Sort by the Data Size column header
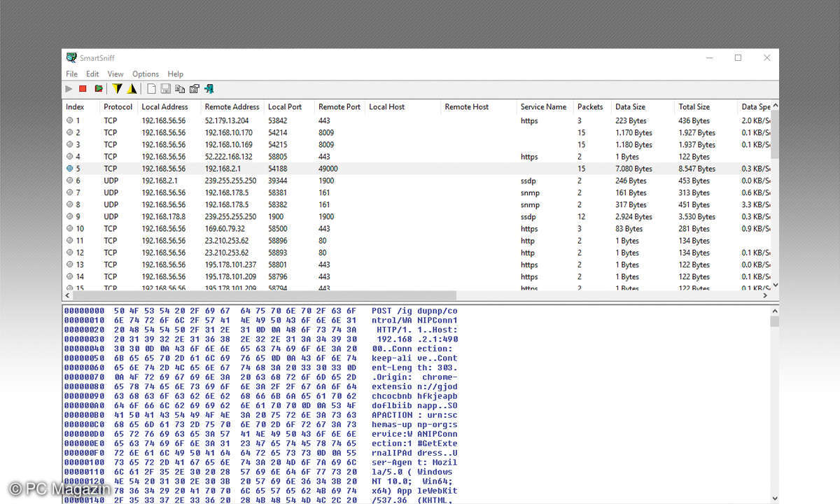The height and width of the screenshot is (504, 840). [643, 107]
